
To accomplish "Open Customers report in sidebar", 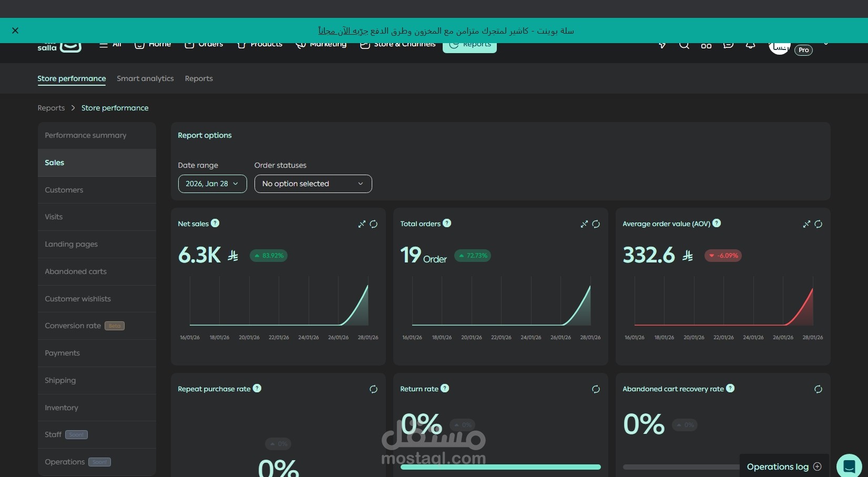I will 97,190.
